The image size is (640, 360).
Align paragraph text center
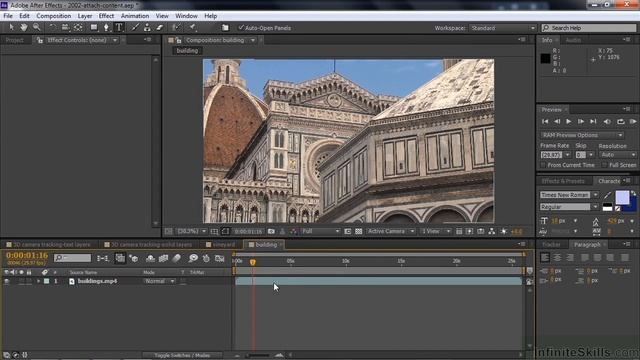click(557, 258)
